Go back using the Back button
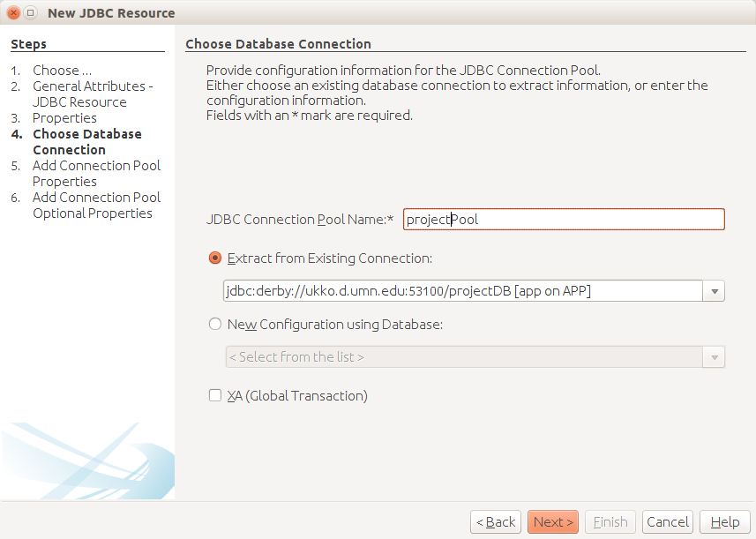The width and height of the screenshot is (756, 539). [495, 521]
